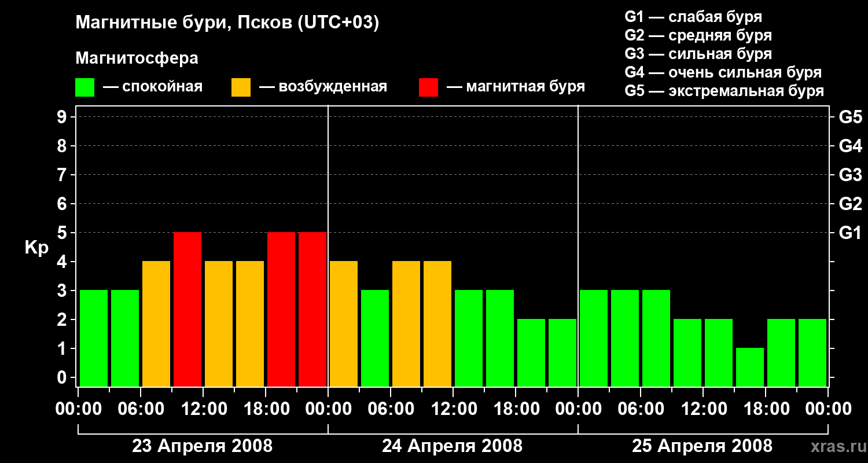Click the 18:00 time label for 23 April
The image size is (868, 463).
(x=266, y=409)
